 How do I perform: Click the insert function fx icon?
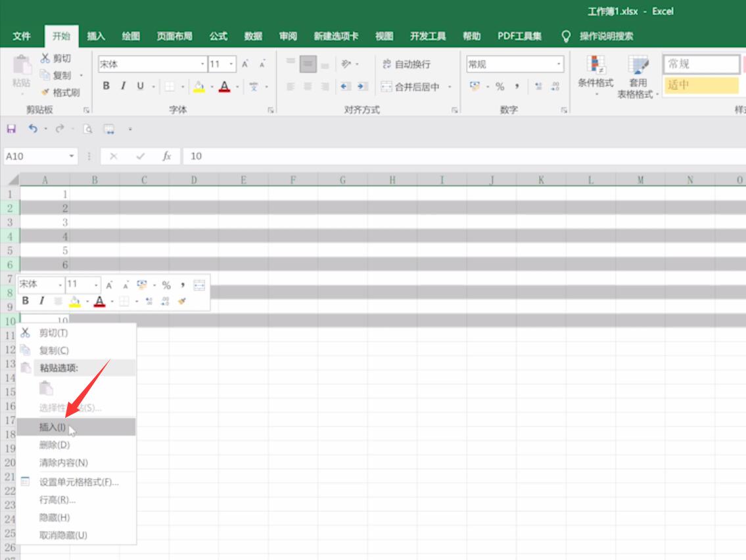tap(166, 156)
